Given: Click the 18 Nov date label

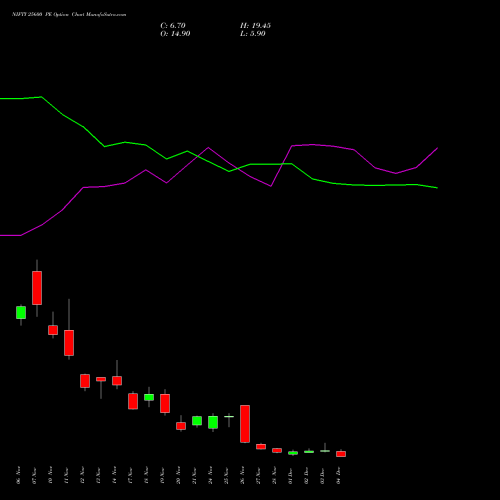Looking at the screenshot, I should click(x=146, y=475).
